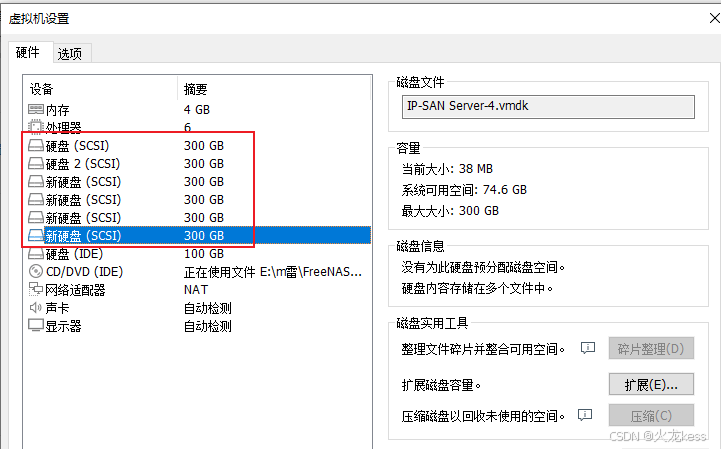The height and width of the screenshot is (449, 721).
Task: Select the CD/DVD (IDE) row label
Action: coord(85,272)
